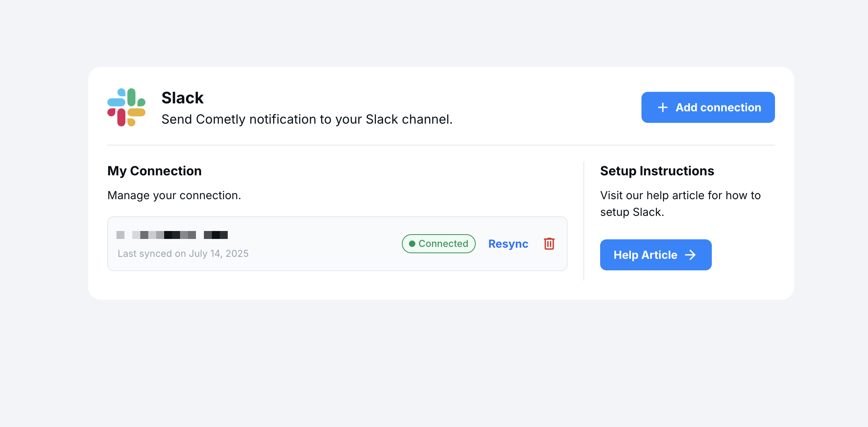Click the Slack logo icon

(x=126, y=107)
